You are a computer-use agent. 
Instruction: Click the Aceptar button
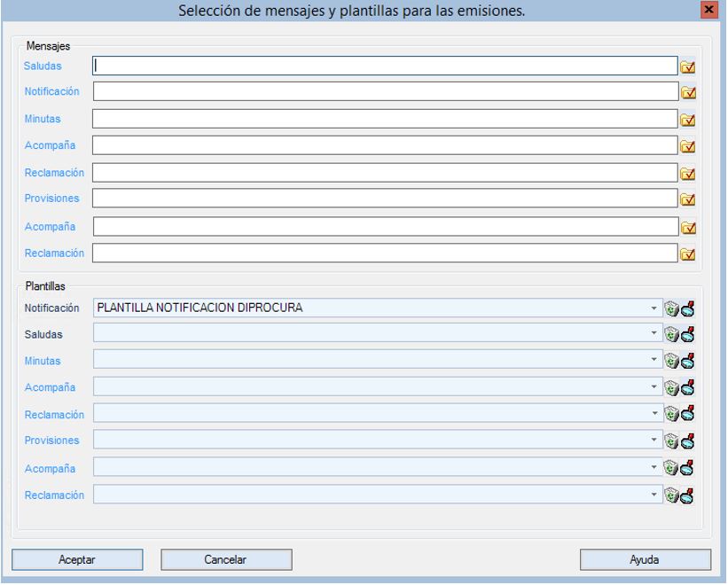(x=77, y=559)
